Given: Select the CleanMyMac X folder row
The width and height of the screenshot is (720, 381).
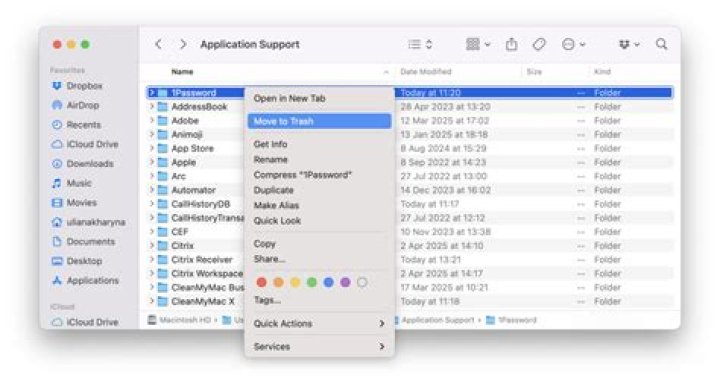Looking at the screenshot, I should click(x=410, y=301).
